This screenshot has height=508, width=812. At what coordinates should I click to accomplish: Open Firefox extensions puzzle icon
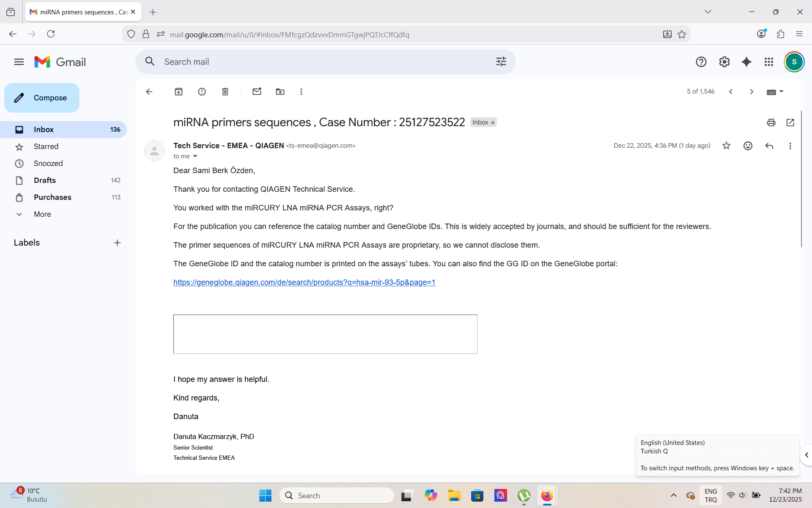coord(781,34)
